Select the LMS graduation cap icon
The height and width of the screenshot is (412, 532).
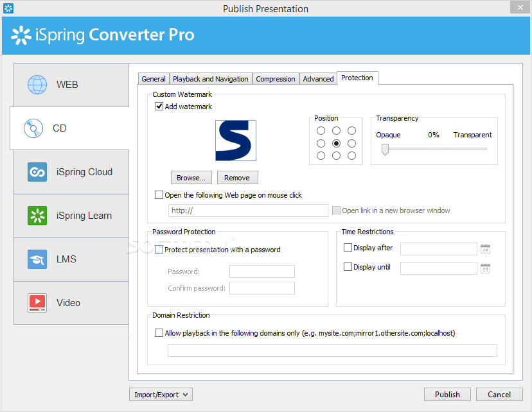(x=37, y=259)
